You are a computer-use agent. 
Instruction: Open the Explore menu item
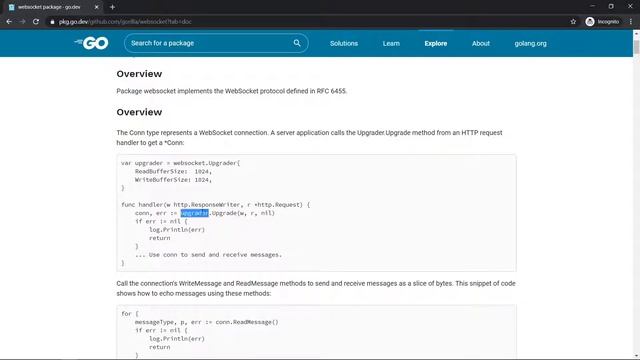(436, 43)
